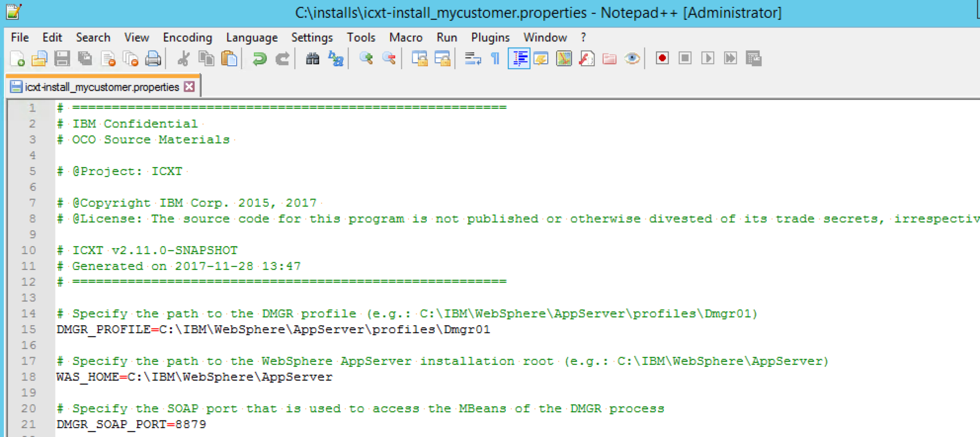Viewport: 980px width, 437px height.
Task: Click the Redo arrow icon
Action: tap(282, 59)
